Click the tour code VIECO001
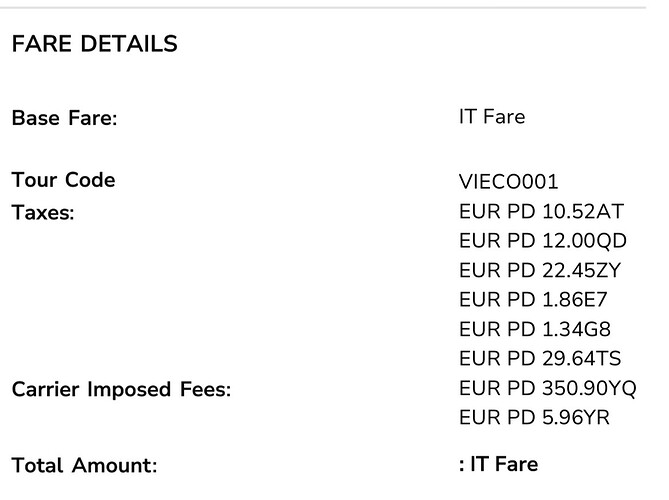669x500 pixels. pyautogui.click(x=509, y=182)
